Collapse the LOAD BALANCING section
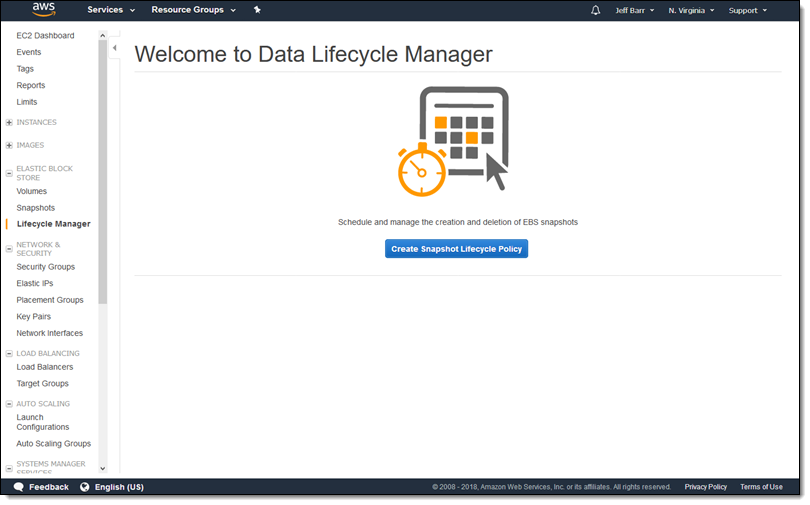The image size is (810, 505). pyautogui.click(x=9, y=354)
